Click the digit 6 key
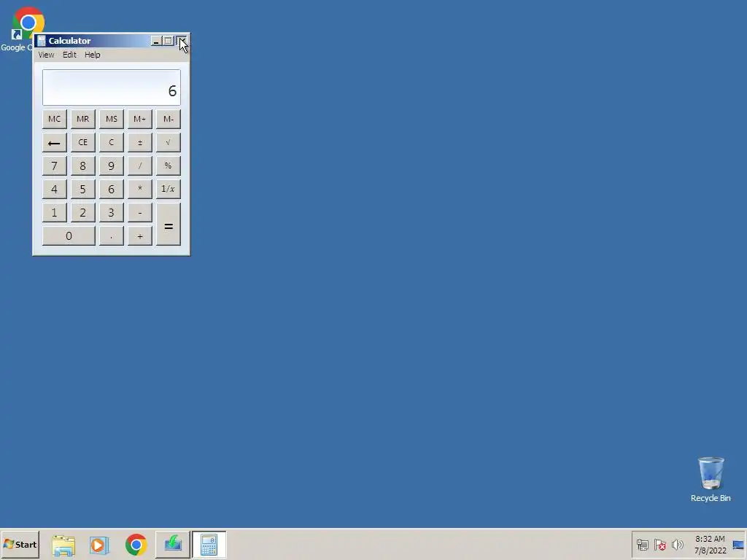 click(x=112, y=189)
